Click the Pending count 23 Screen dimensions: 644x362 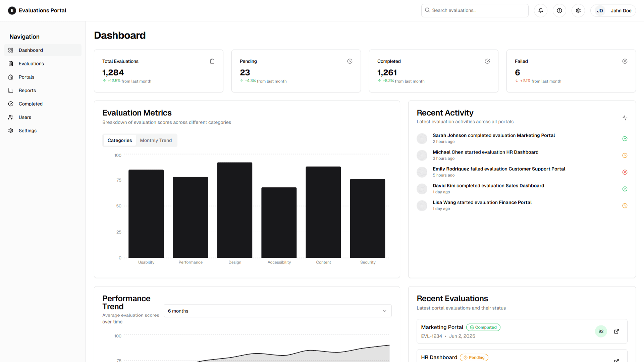pyautogui.click(x=245, y=73)
